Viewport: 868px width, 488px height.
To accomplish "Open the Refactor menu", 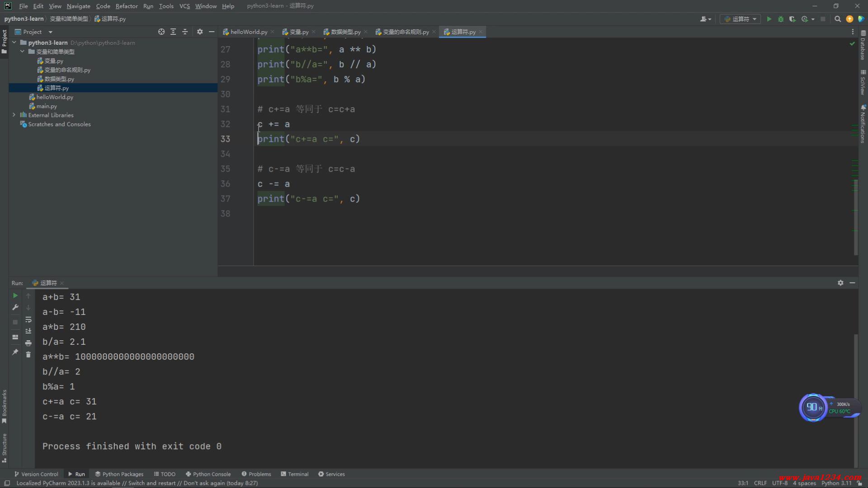I will [x=126, y=6].
